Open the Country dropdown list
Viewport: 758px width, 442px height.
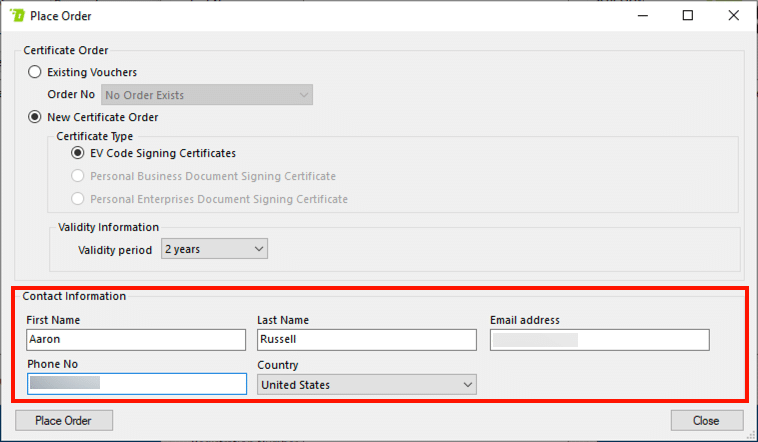click(366, 384)
